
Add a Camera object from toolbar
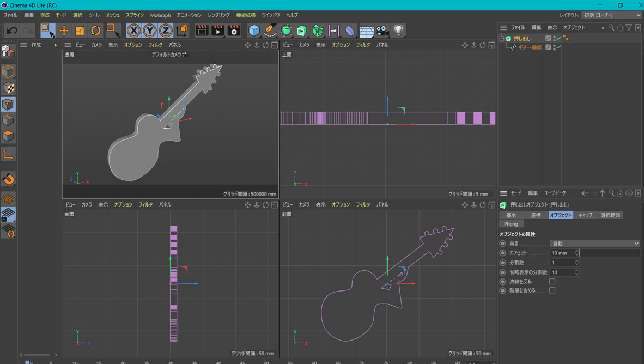(x=382, y=31)
